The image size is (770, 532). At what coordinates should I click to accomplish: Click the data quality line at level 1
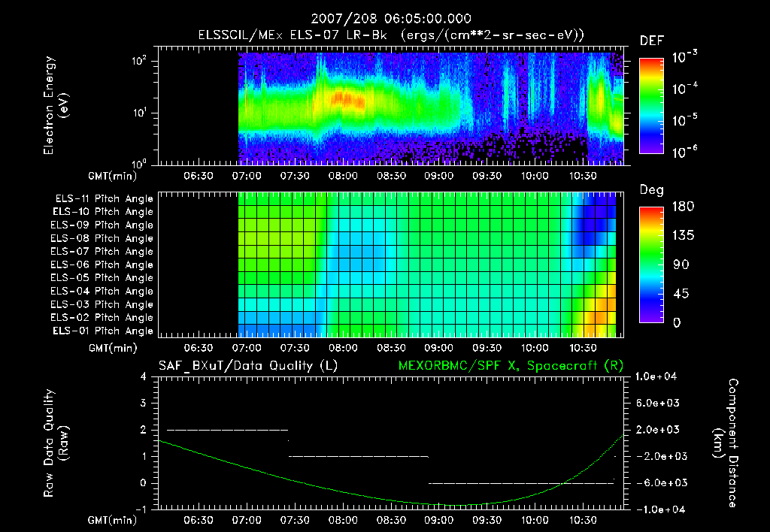click(x=359, y=456)
